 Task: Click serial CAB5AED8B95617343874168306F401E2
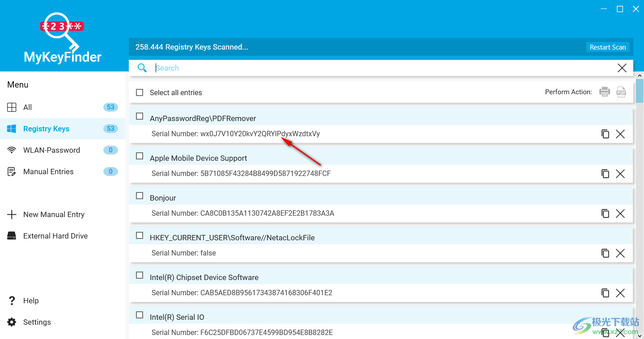tap(267, 293)
